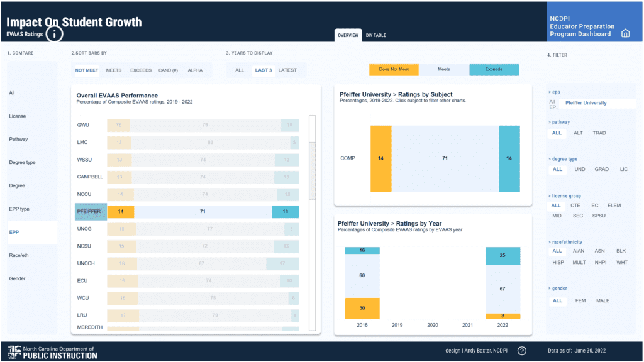Go to the dashboard home icon
Image resolution: width=644 pixels, height=362 pixels.
pyautogui.click(x=625, y=33)
